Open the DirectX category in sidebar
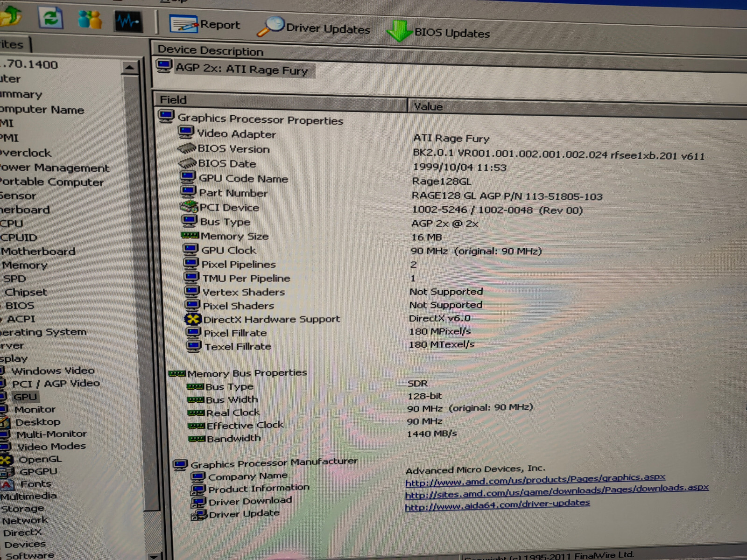This screenshot has height=560, width=747. (x=22, y=532)
